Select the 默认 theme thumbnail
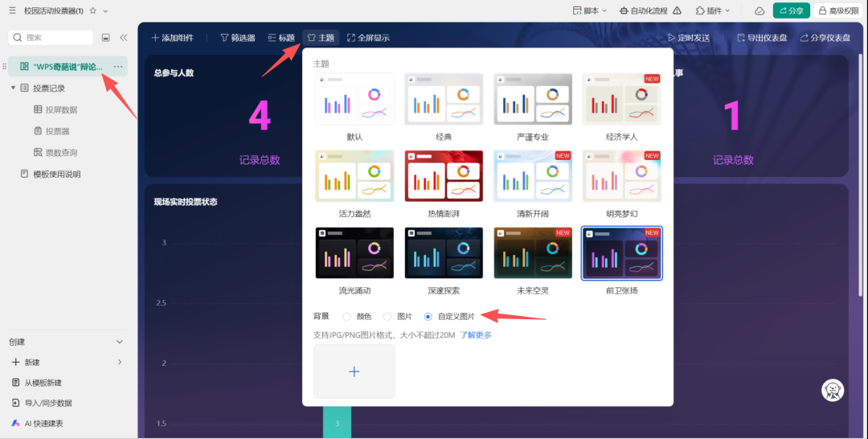 click(355, 99)
